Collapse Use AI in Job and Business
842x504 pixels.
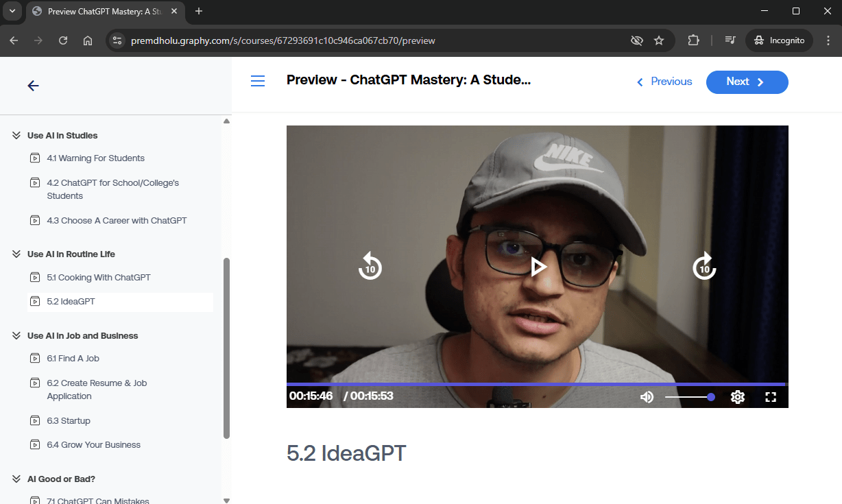point(16,336)
